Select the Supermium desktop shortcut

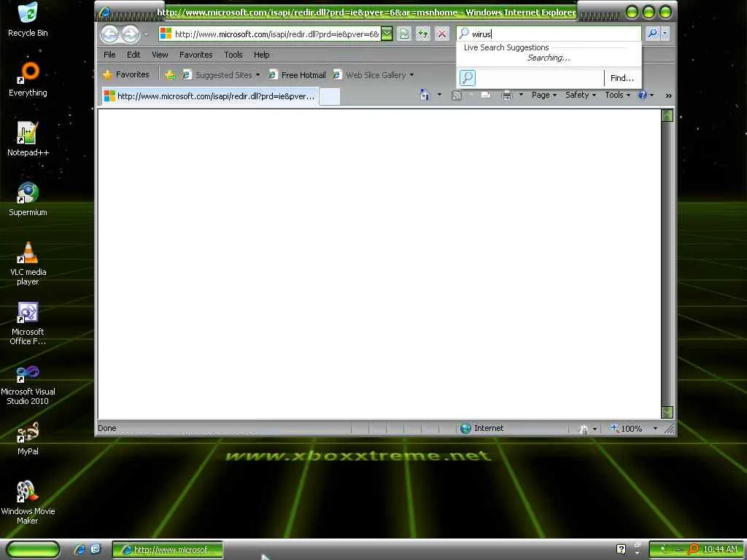pos(28,199)
